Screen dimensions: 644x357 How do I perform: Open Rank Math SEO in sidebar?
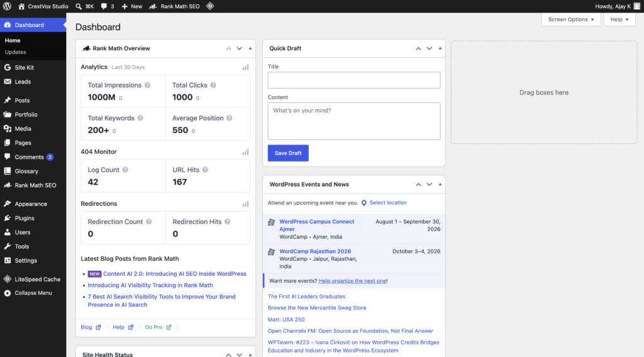[x=33, y=185]
